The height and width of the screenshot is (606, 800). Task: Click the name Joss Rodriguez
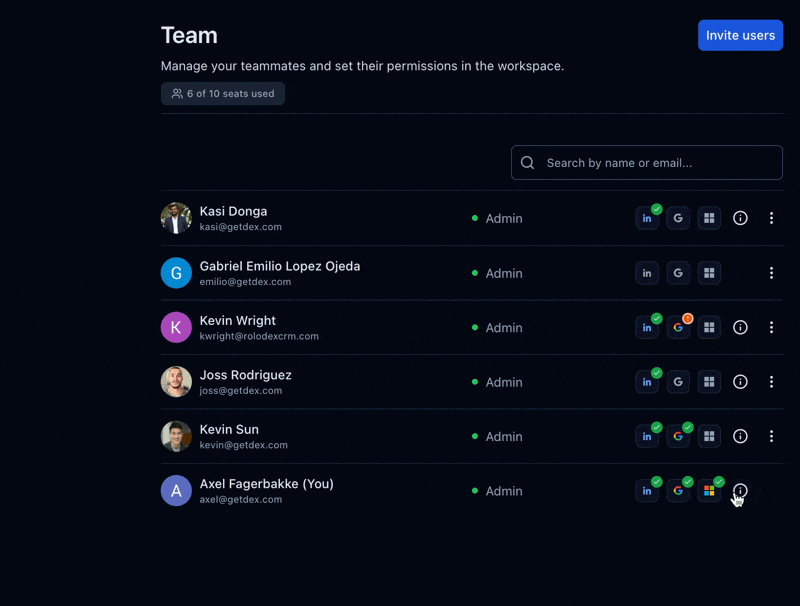tap(245, 375)
